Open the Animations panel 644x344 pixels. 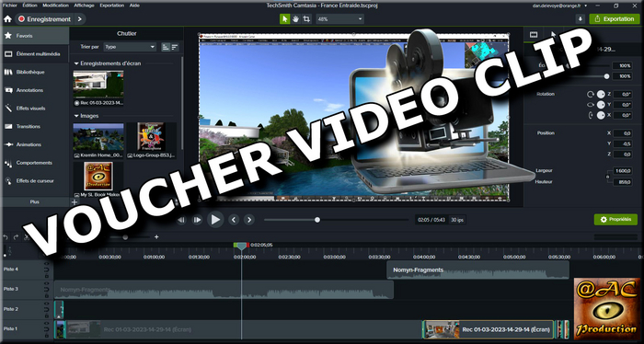(x=35, y=144)
